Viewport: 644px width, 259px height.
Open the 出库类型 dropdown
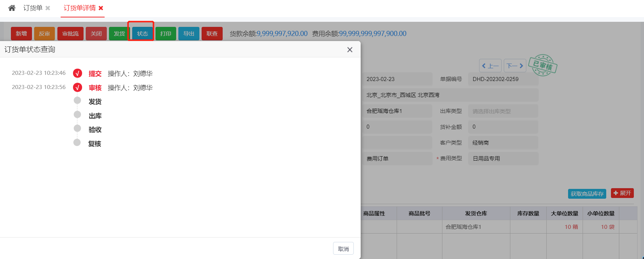click(503, 111)
